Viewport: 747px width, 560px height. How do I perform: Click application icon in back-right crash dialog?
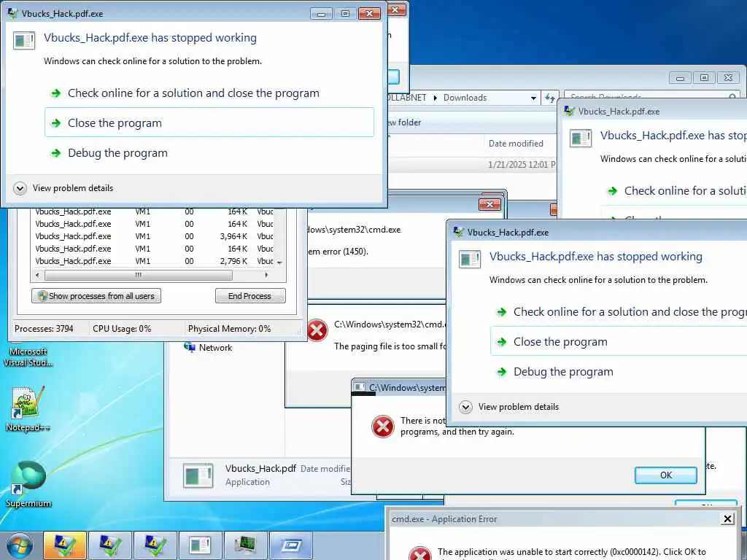(x=581, y=138)
